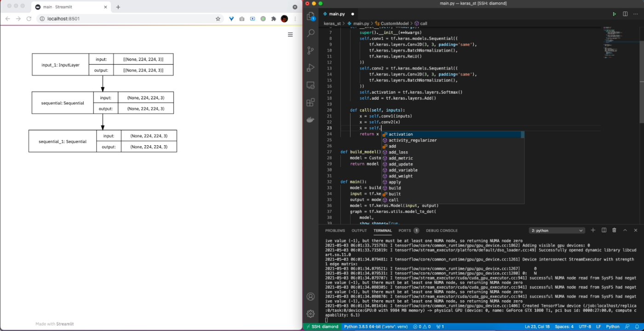Open the Extensions view
This screenshot has height=331, width=644.
pos(310,102)
